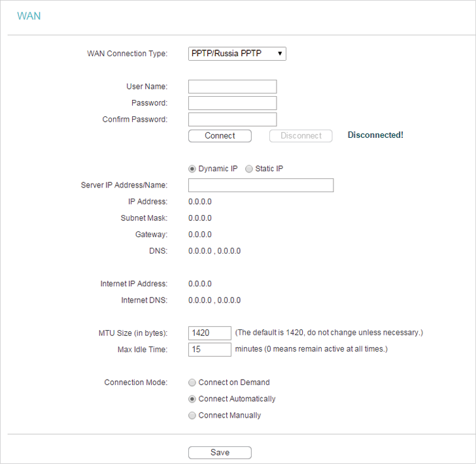Viewport: 476px width, 464px height.
Task: Select the Dynamic IP radio button
Action: point(192,169)
